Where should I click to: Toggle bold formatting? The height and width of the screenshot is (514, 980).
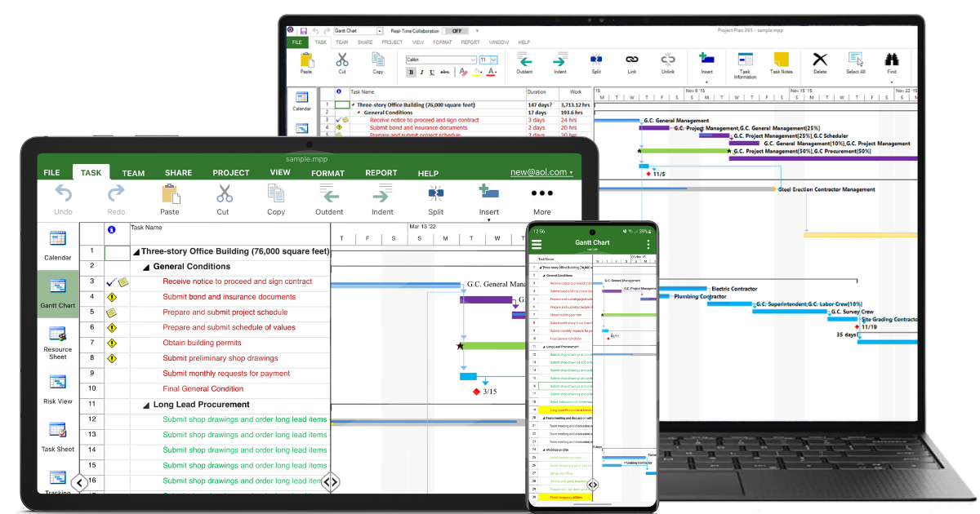pyautogui.click(x=411, y=73)
